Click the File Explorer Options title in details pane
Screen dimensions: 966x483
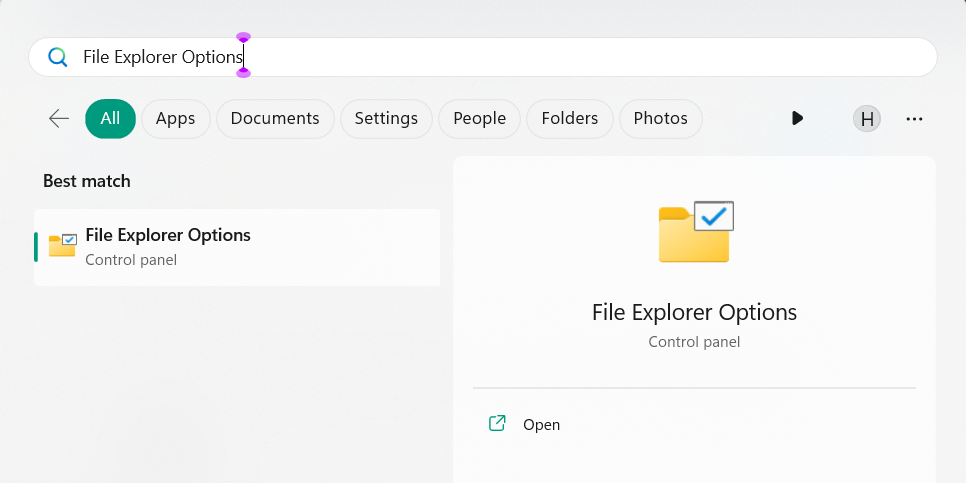tap(694, 312)
